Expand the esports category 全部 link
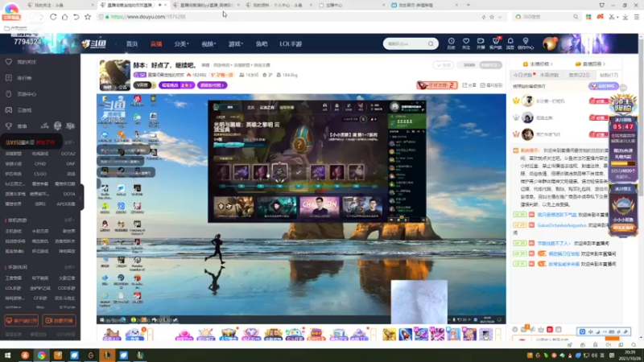644x362 pixels. tap(68, 142)
